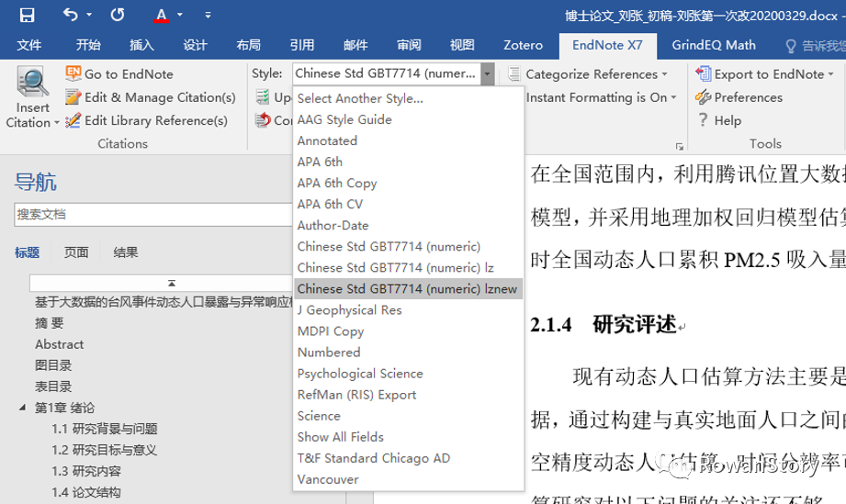846x504 pixels.
Task: Switch to the 插入 ribbon tab
Action: (x=141, y=45)
